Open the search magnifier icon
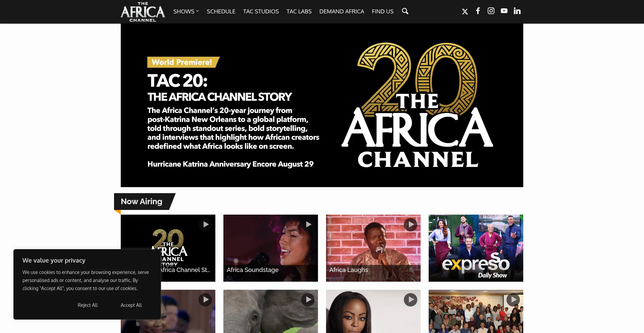This screenshot has width=644, height=333. (405, 11)
